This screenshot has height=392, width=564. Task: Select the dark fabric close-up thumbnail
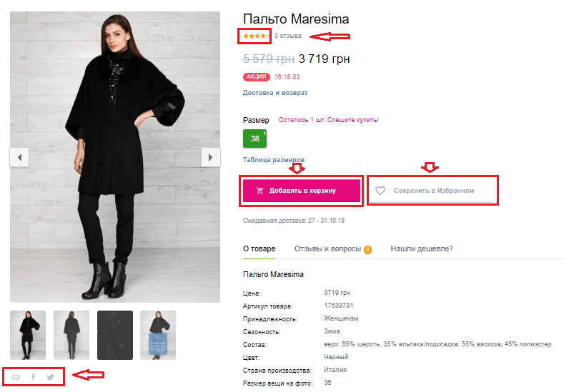pos(115,335)
